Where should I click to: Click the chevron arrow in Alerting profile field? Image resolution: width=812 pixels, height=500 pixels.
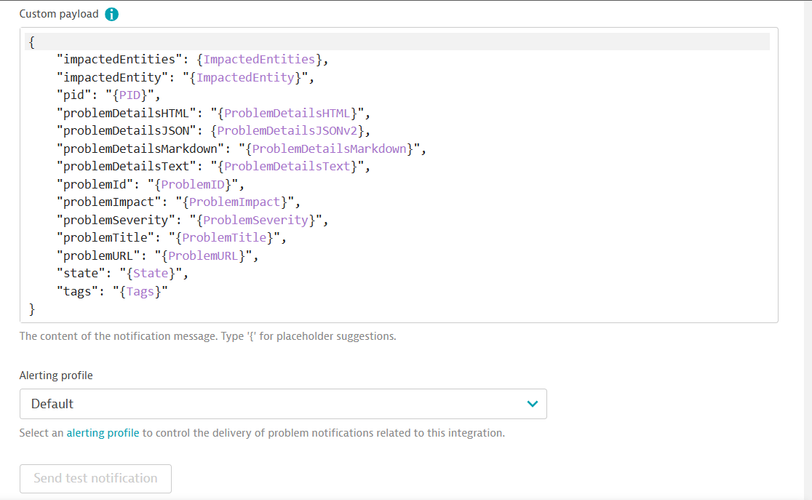[x=532, y=404]
